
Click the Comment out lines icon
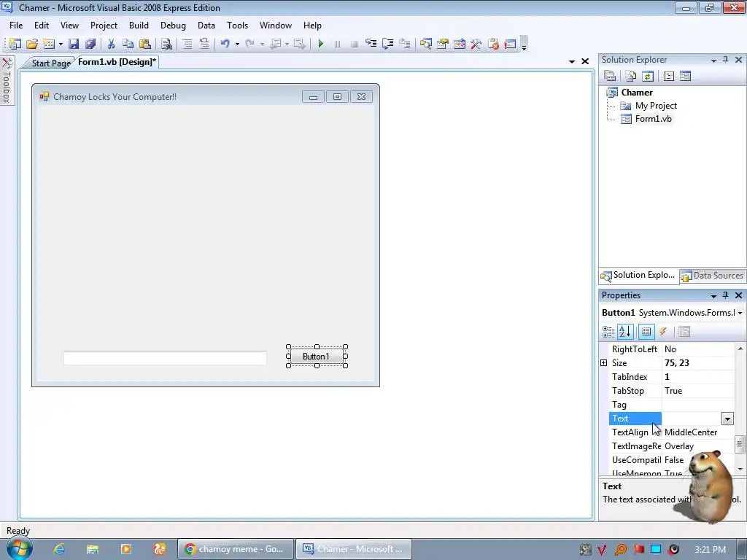coord(187,44)
